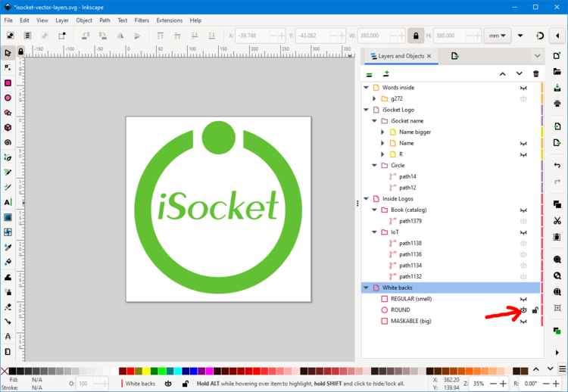
Task: Collapse the Inside Logos layer
Action: [367, 199]
